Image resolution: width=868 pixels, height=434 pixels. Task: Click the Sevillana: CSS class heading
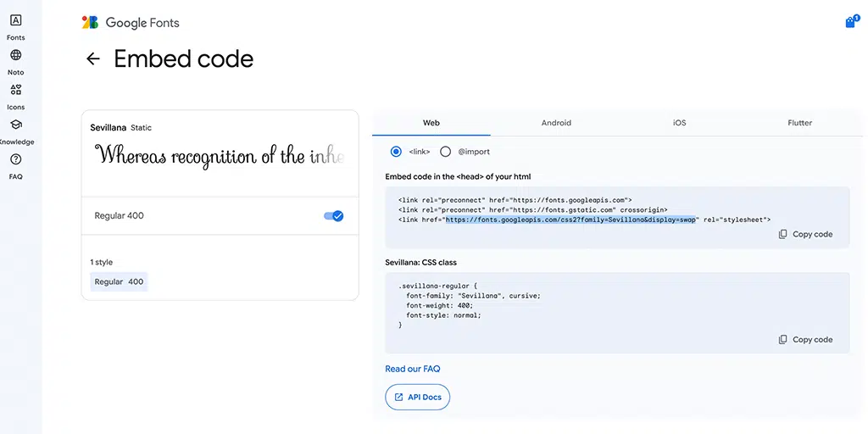pos(420,263)
